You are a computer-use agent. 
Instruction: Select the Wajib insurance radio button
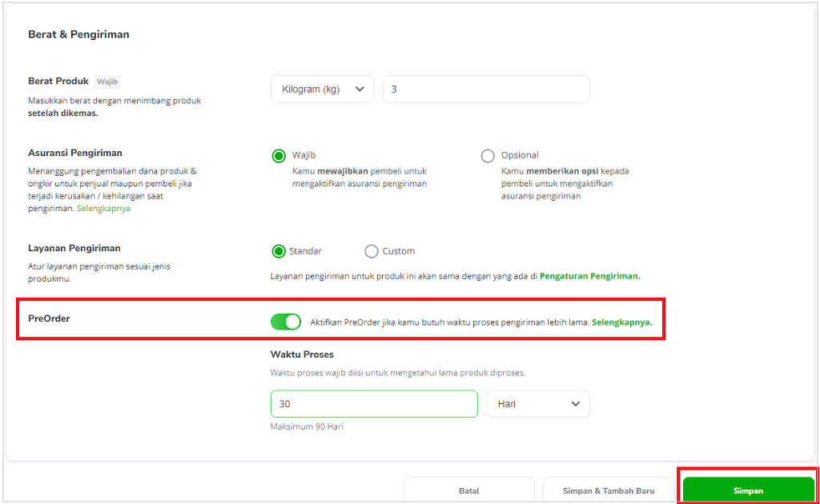point(279,156)
